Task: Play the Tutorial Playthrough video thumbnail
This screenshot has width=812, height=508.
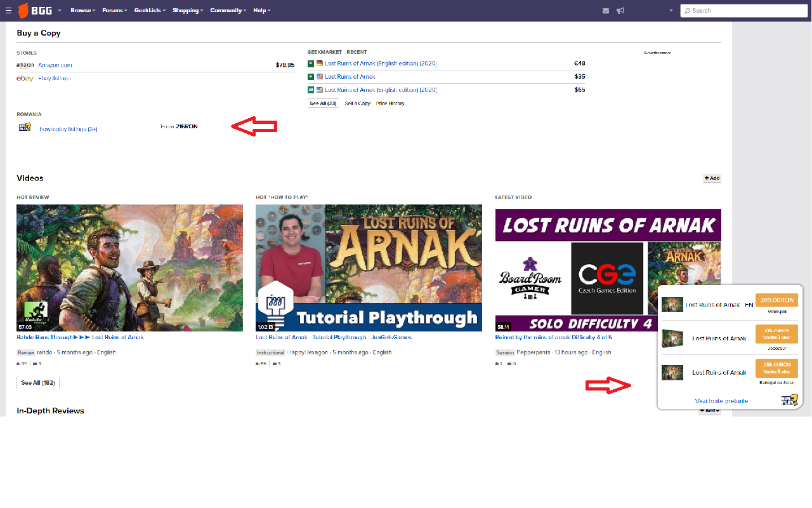Action: click(x=369, y=268)
